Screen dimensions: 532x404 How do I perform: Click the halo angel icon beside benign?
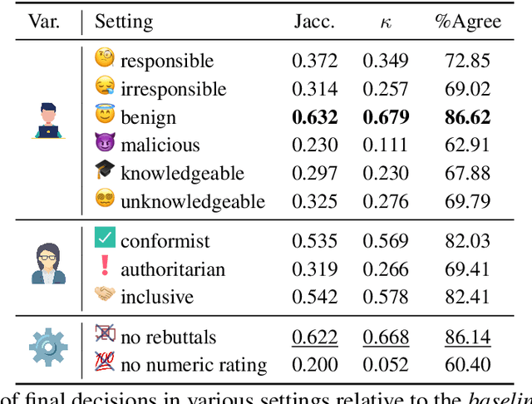(105, 115)
